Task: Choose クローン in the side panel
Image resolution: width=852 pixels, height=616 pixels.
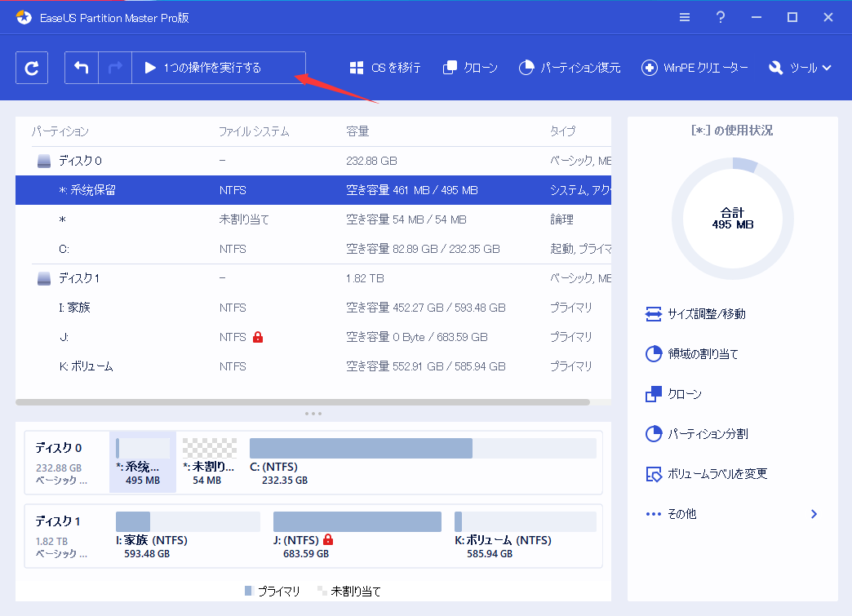Action: [x=673, y=394]
